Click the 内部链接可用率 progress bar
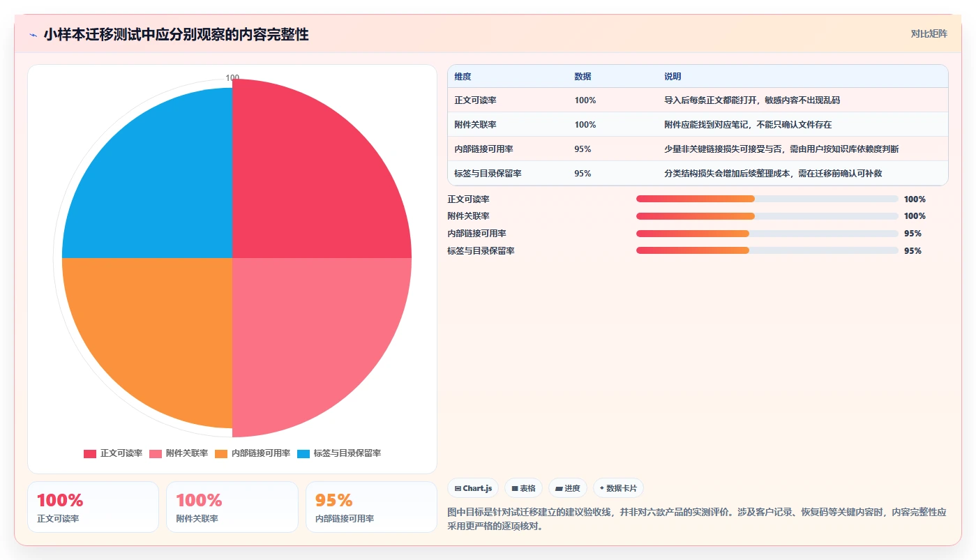Viewport: 976px width, 560px height. pyautogui.click(x=767, y=233)
